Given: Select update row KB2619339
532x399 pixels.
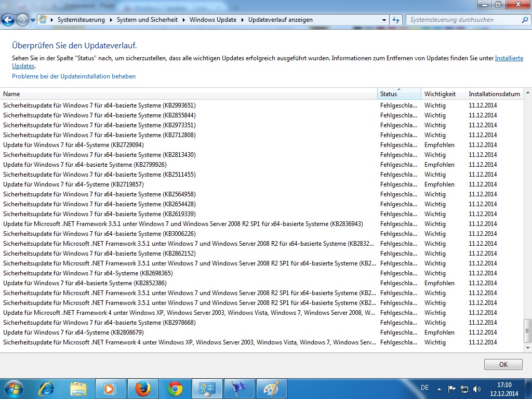Looking at the screenshot, I should [262, 214].
